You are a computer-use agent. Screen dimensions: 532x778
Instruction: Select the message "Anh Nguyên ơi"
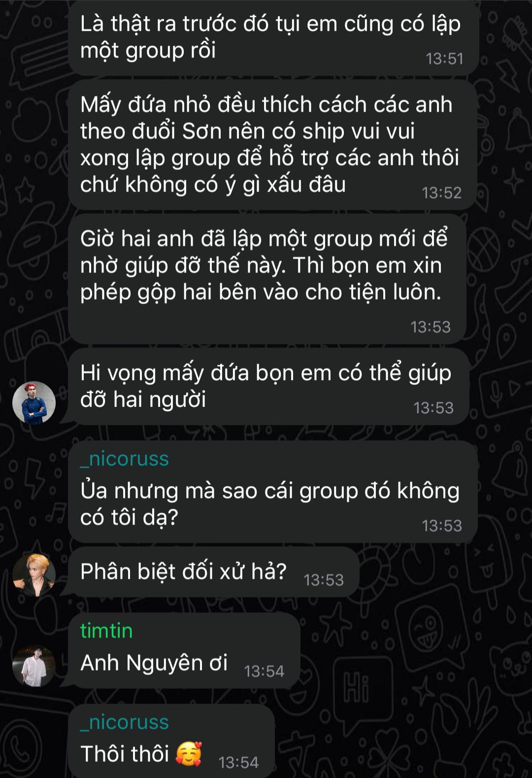[x=184, y=650]
